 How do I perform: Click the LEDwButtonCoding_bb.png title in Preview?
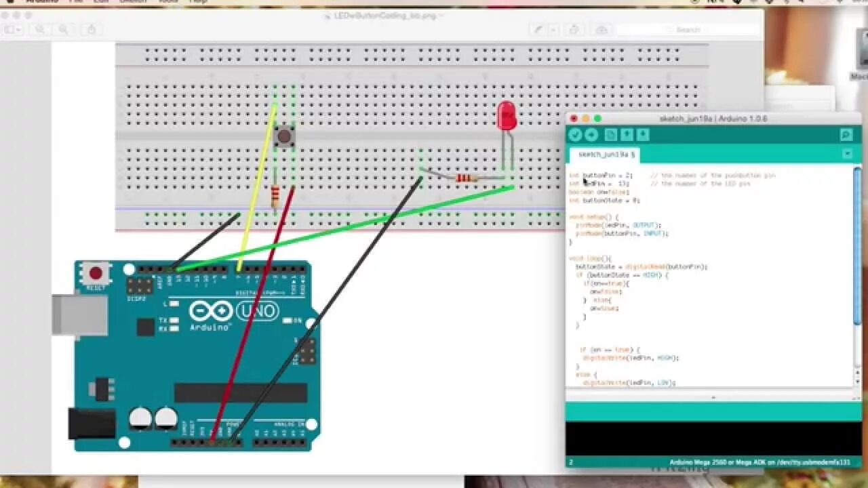point(384,15)
